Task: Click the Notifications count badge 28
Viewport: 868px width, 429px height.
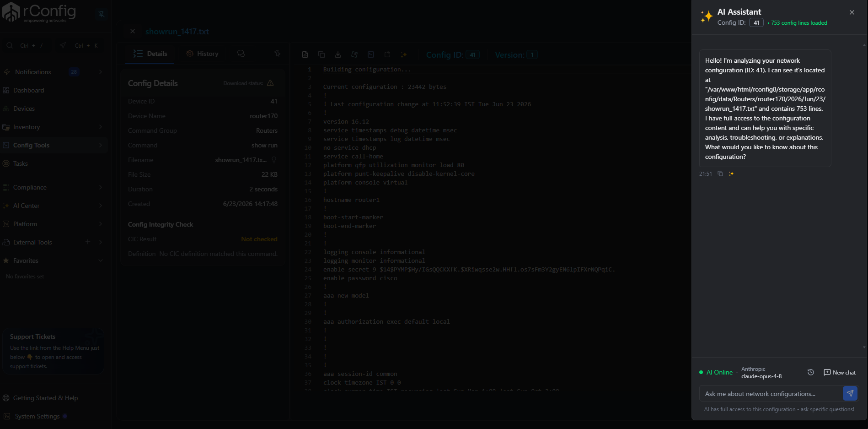Action: [74, 72]
